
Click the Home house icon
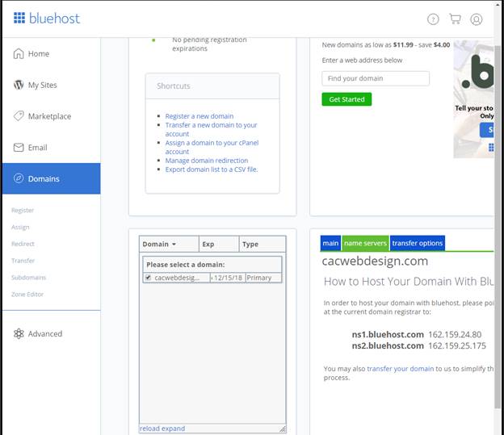[x=19, y=53]
